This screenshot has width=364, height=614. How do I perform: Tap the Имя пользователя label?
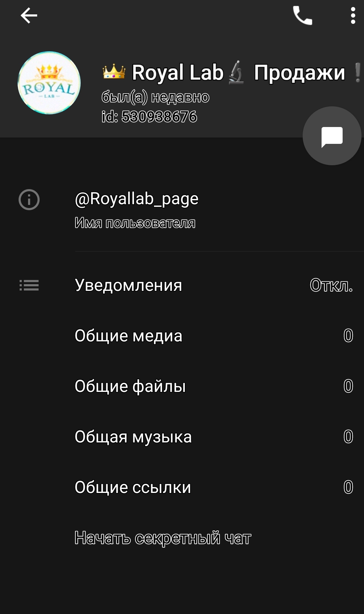(135, 223)
